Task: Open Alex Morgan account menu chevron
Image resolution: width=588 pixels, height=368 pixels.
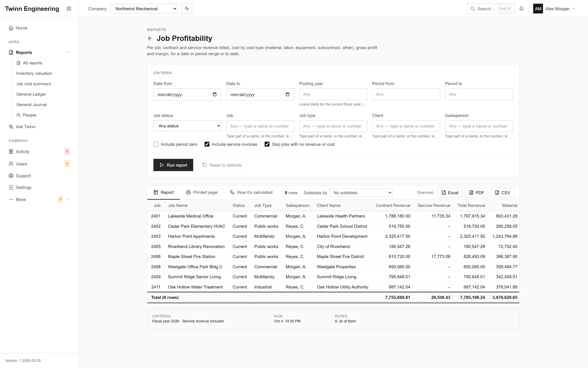Action: click(574, 9)
